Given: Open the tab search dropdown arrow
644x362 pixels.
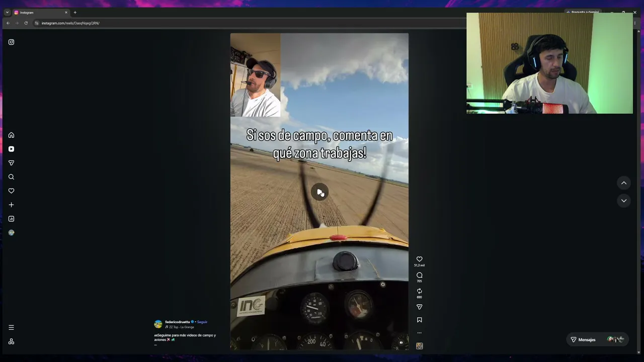Looking at the screenshot, I should click(x=7, y=13).
